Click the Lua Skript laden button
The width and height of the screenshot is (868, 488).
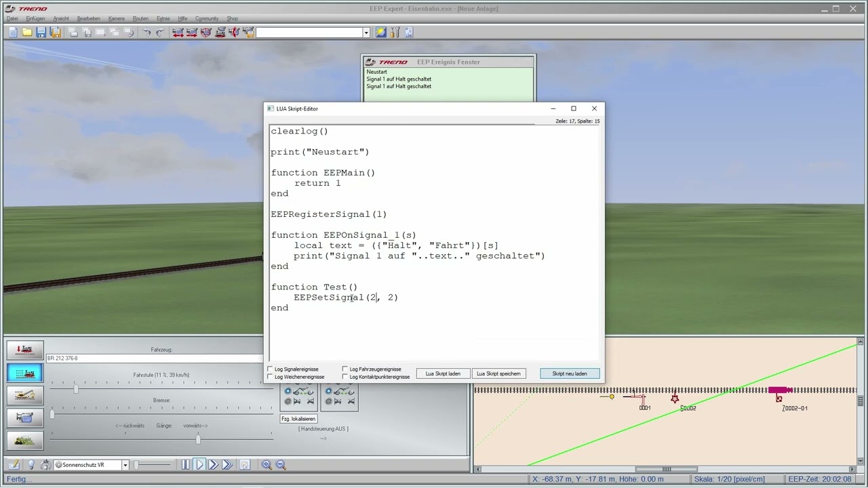(x=443, y=373)
